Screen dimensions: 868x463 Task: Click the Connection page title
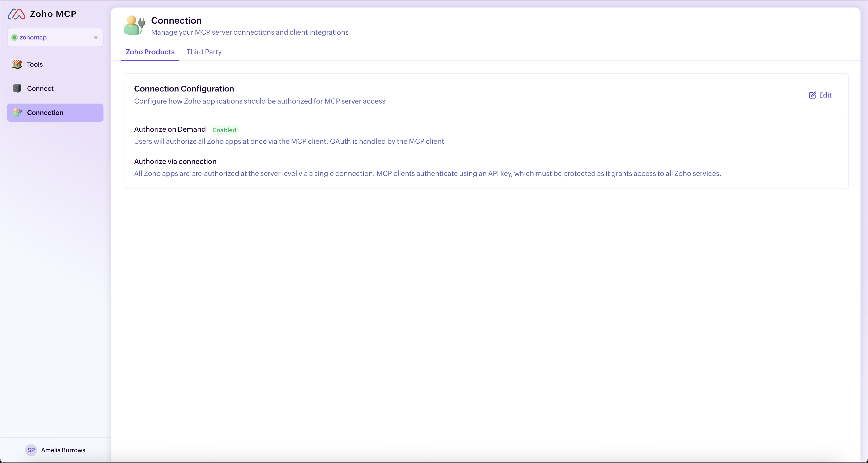[176, 21]
